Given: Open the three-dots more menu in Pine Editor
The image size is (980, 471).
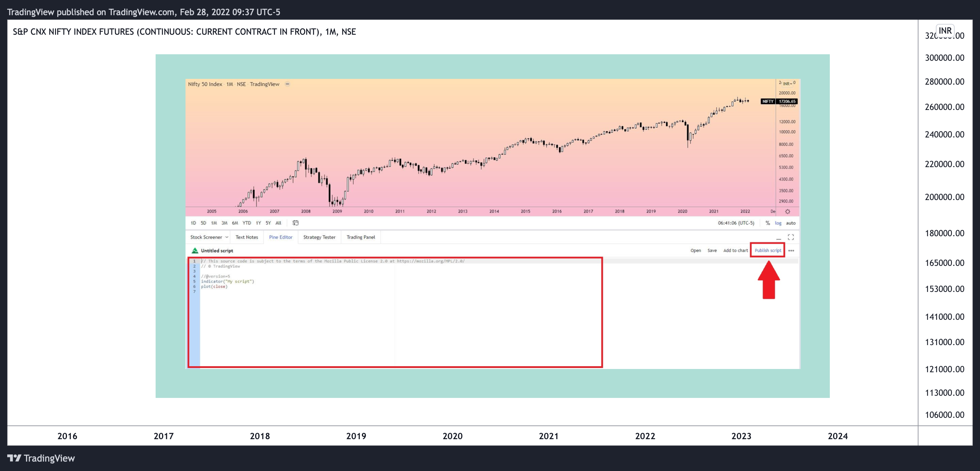Looking at the screenshot, I should pyautogui.click(x=791, y=251).
